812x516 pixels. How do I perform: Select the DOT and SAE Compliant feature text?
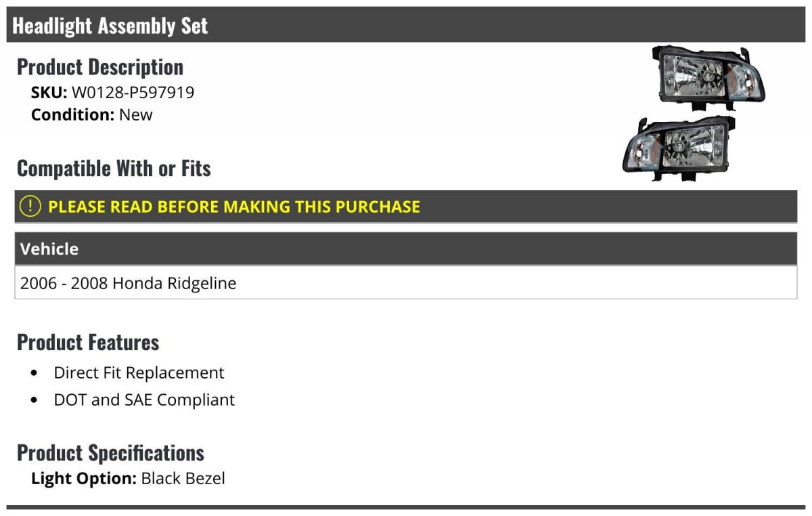pyautogui.click(x=144, y=400)
